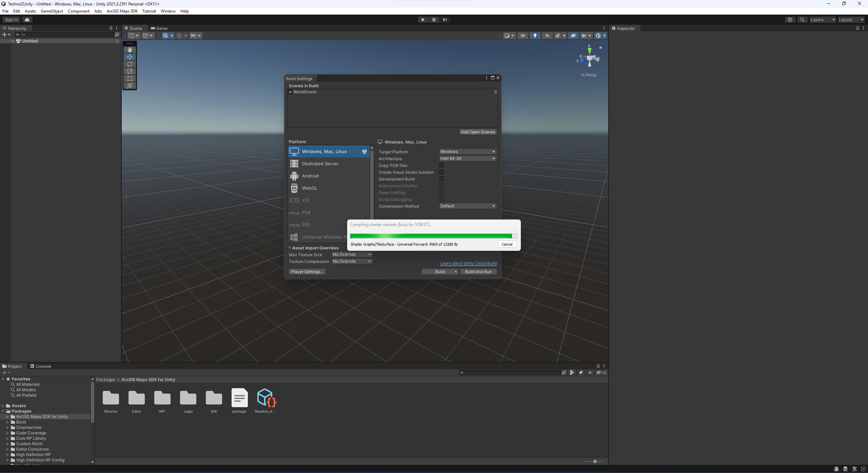Click the Unity cloud icon beside Sign in
The width and height of the screenshot is (868, 473).
27,19
